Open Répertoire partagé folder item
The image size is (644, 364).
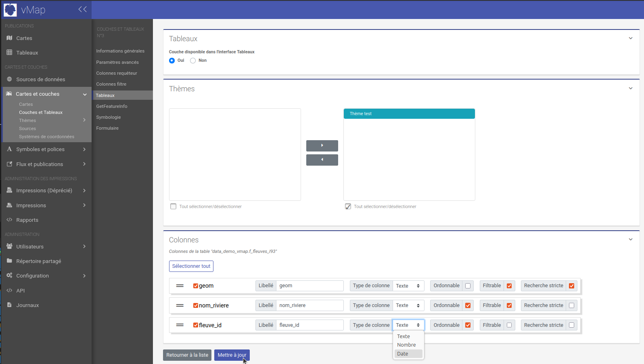pos(38,261)
